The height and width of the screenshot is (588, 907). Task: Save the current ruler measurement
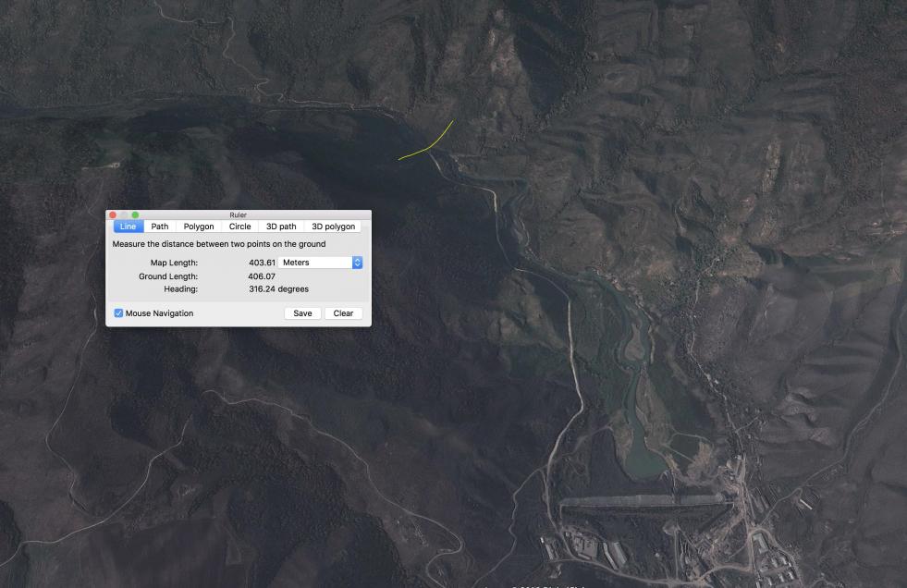point(302,313)
